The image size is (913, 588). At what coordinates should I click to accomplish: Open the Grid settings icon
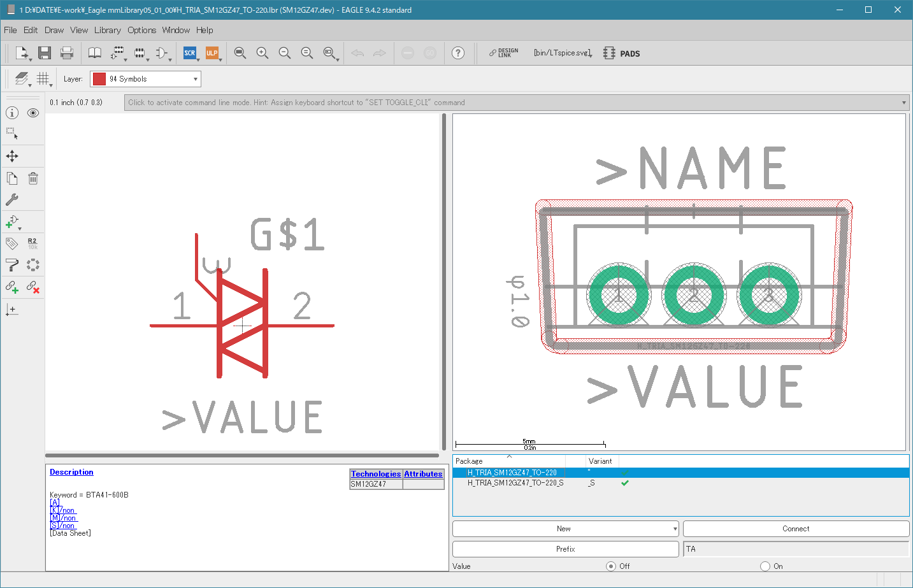coord(43,79)
